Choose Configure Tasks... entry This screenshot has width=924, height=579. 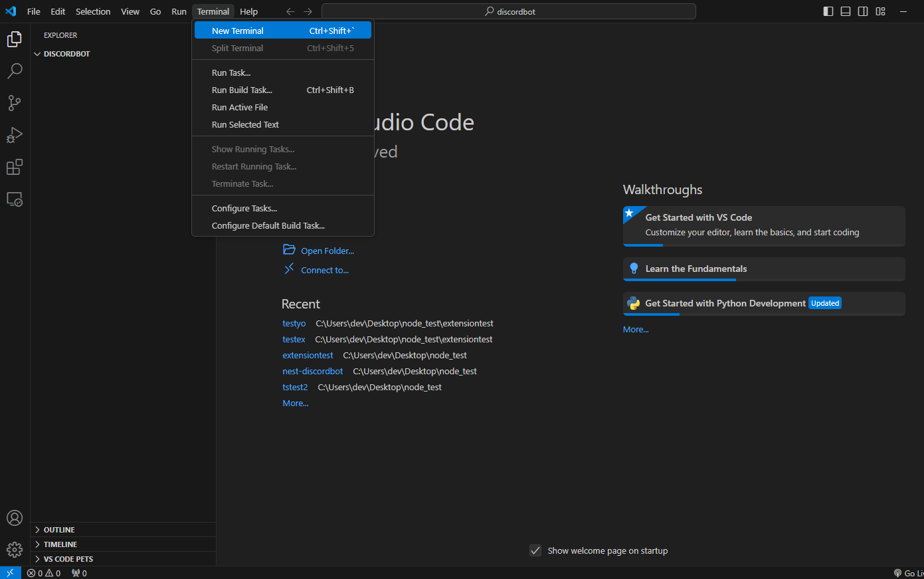283,208
